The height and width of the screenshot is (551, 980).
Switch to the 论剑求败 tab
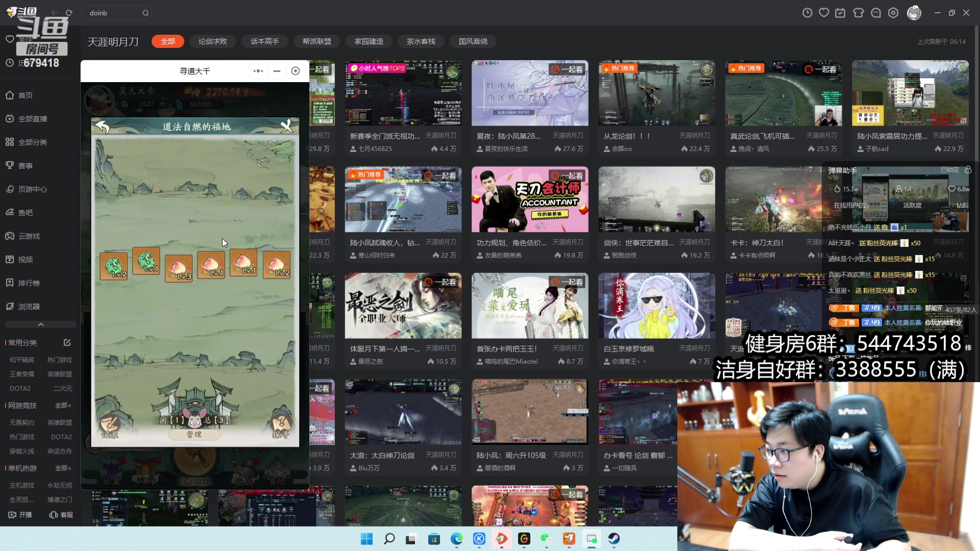click(213, 41)
